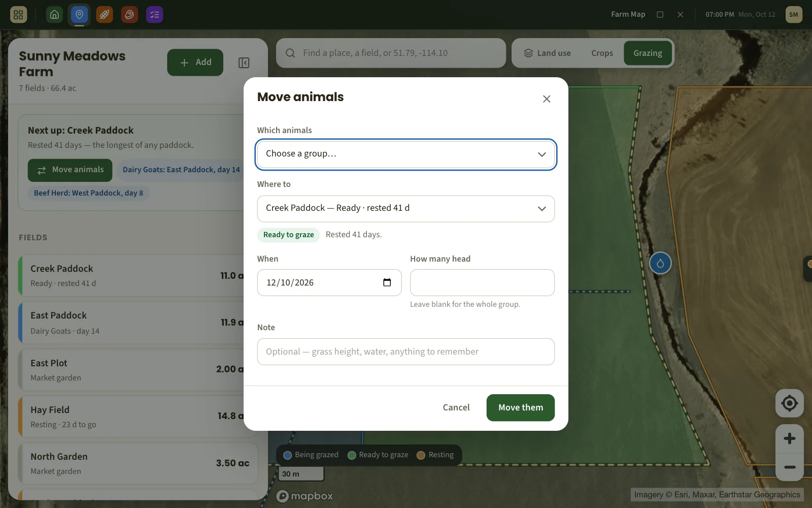812x508 pixels.
Task: Focus the How many head input
Action: (x=482, y=282)
